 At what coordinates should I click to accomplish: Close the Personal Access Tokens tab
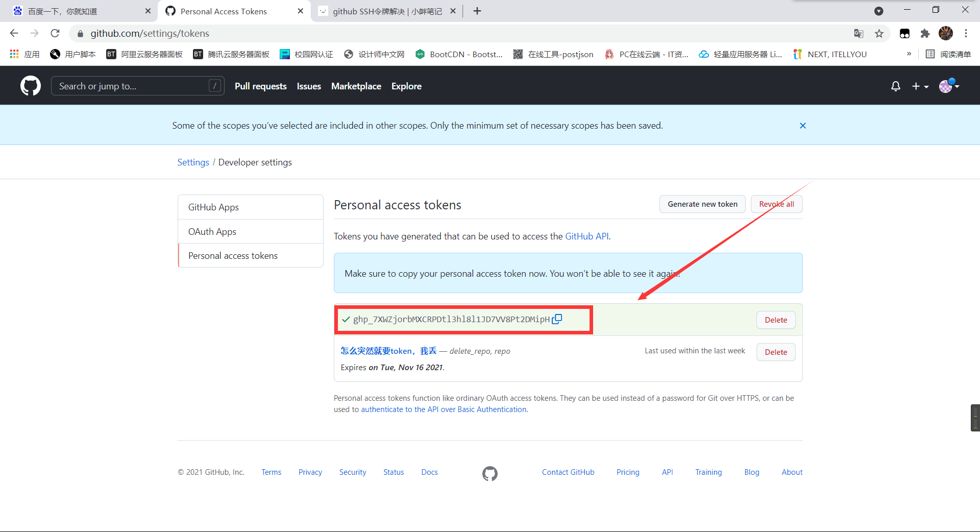[300, 11]
